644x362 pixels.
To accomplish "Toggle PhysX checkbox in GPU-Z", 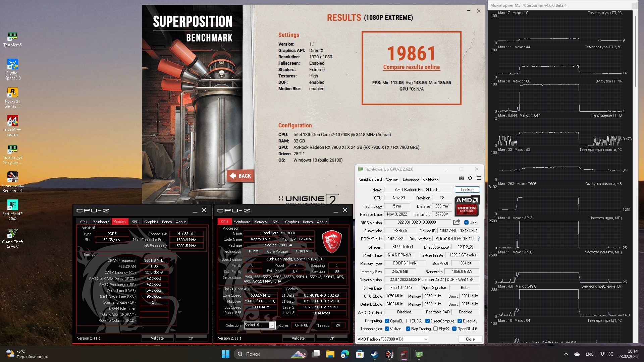I will point(435,329).
